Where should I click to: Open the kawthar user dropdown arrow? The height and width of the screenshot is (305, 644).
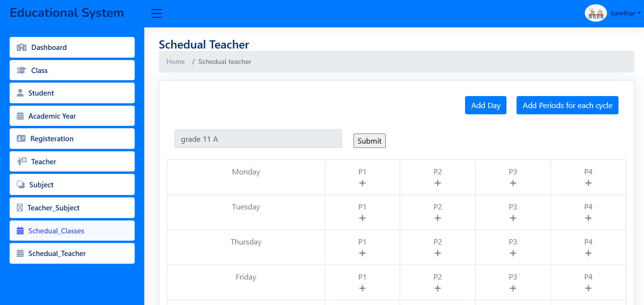click(x=639, y=13)
